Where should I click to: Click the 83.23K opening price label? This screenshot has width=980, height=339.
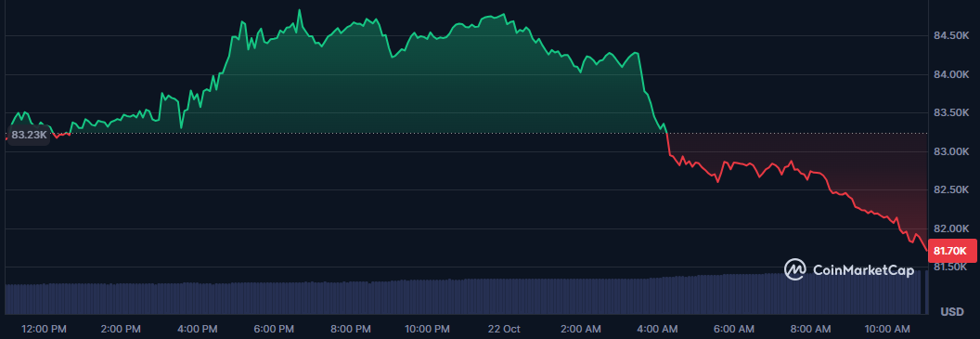(x=29, y=135)
